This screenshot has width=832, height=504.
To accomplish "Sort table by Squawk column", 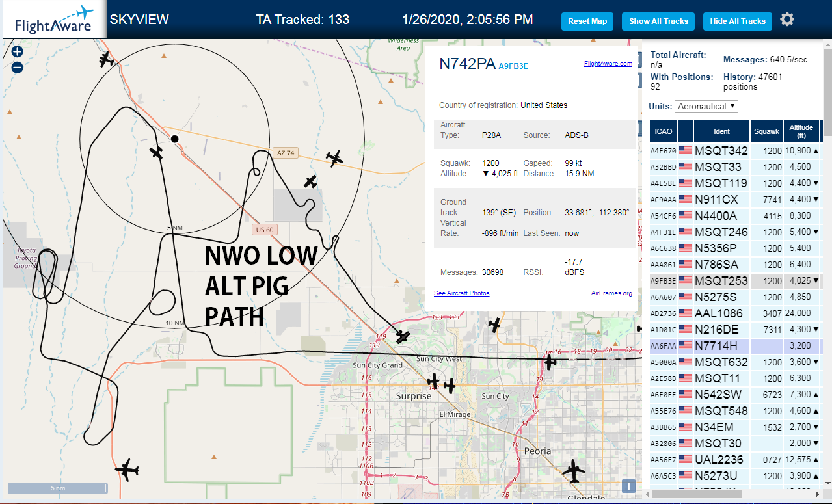I will pos(766,131).
